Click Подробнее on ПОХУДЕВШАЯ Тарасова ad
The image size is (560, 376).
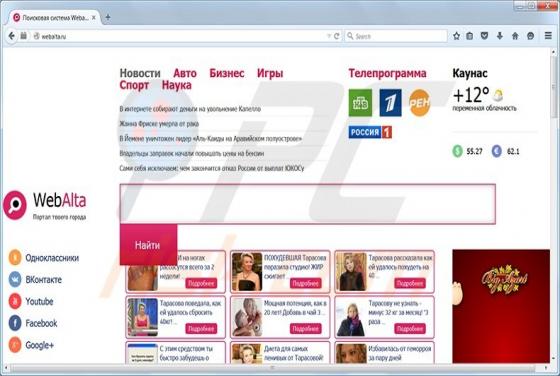(306, 283)
